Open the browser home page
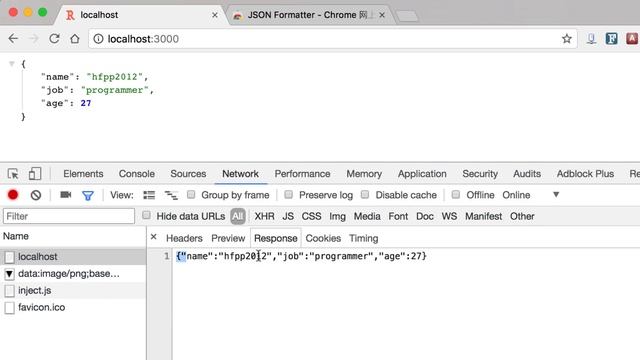Screen dimensions: 640x360 75,39
